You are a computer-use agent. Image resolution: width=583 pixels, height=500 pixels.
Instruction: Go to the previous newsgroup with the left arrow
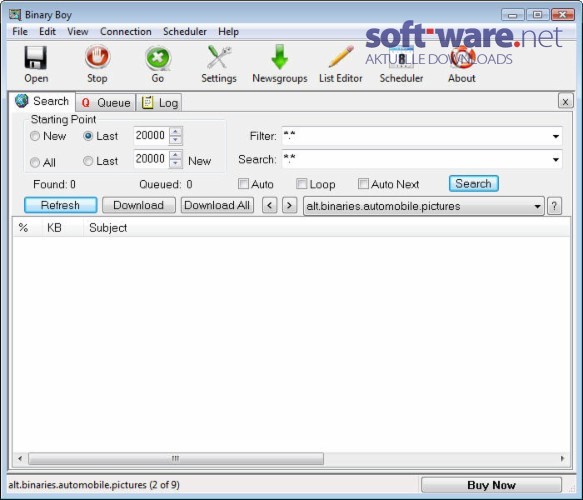point(270,205)
